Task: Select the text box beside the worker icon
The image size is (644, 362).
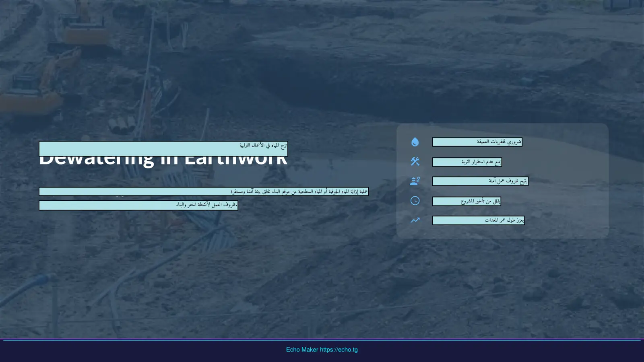Action: click(480, 181)
